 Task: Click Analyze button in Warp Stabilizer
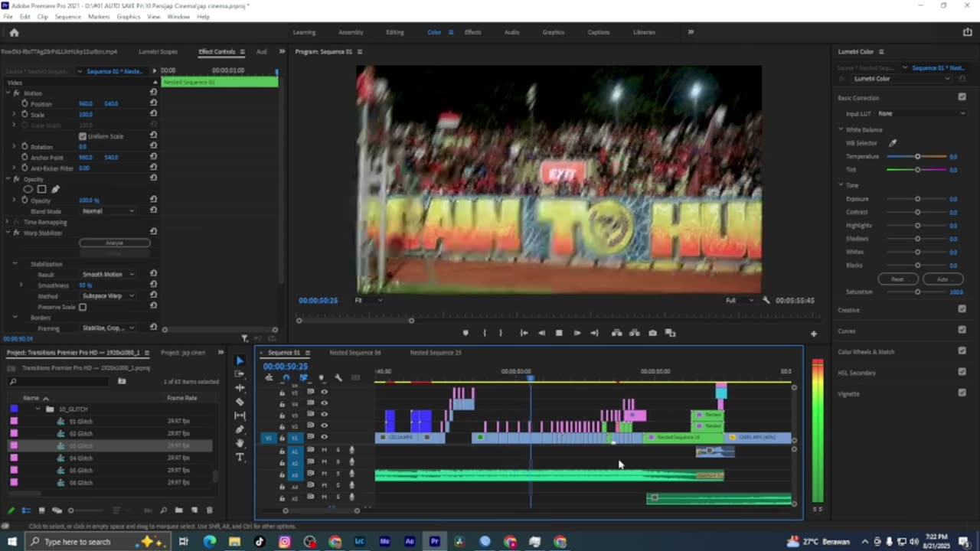point(114,243)
